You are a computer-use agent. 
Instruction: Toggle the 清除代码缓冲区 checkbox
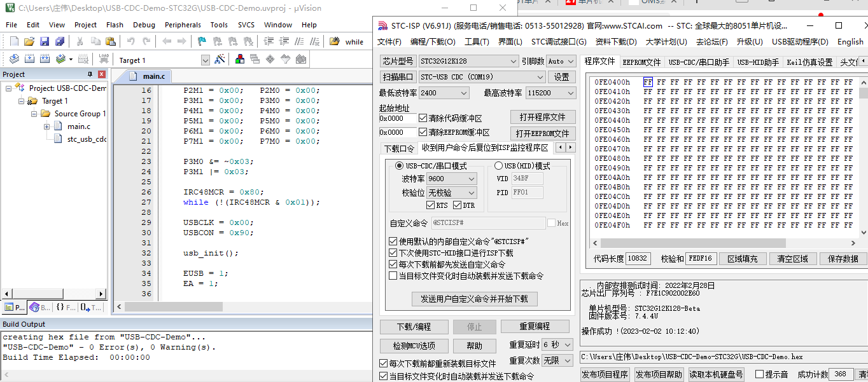(423, 118)
